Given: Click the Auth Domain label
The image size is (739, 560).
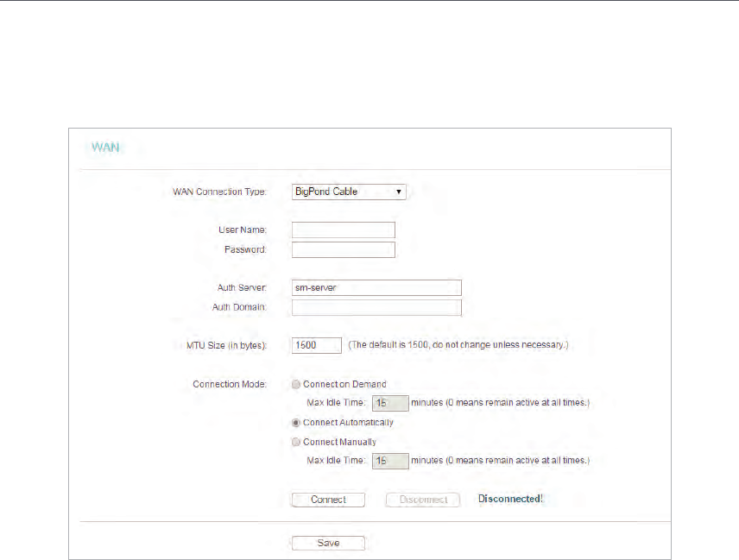Looking at the screenshot, I should click(x=239, y=307).
